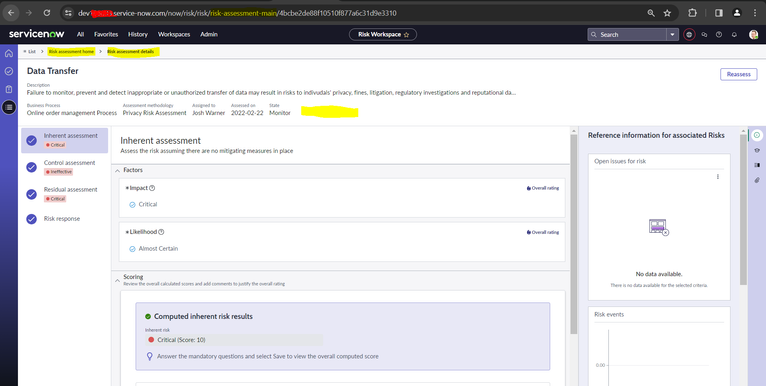
Task: Favorite Risk Workspace with star icon
Action: [x=406, y=35]
